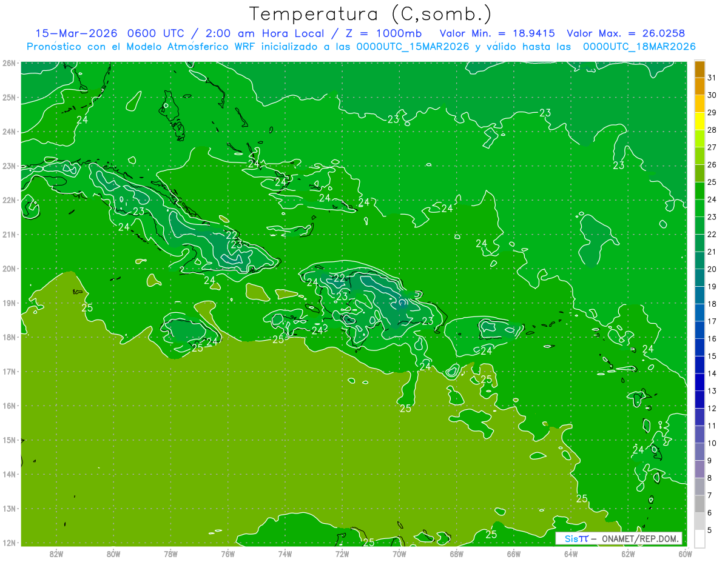Click the legend scale value 22

pyautogui.click(x=712, y=234)
